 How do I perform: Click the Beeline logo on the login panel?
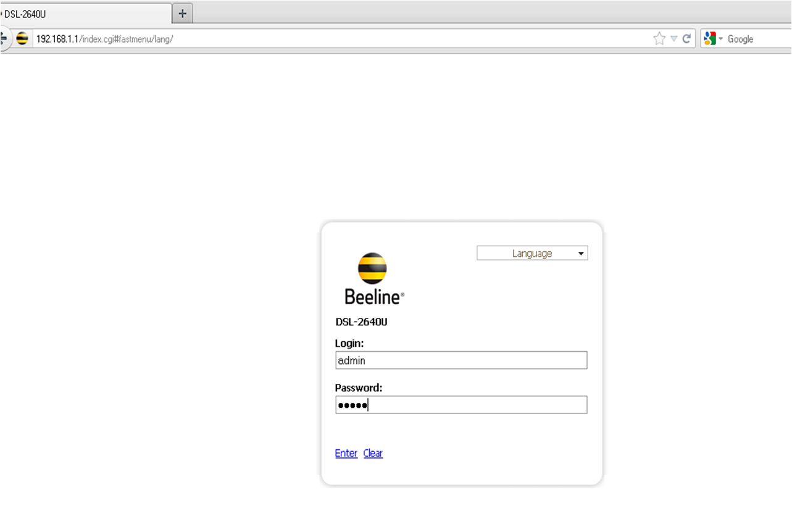click(373, 278)
